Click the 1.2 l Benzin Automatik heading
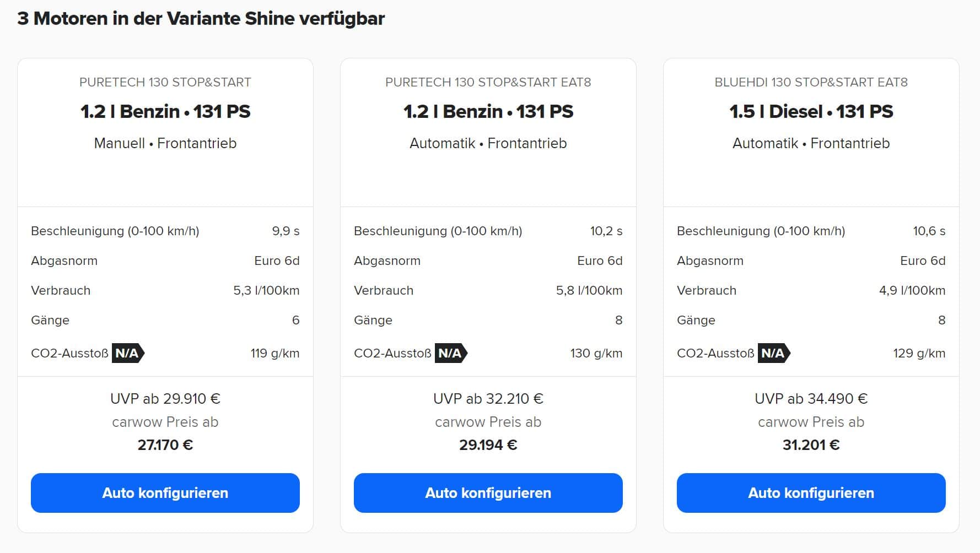This screenshot has width=980, height=553. 488,112
